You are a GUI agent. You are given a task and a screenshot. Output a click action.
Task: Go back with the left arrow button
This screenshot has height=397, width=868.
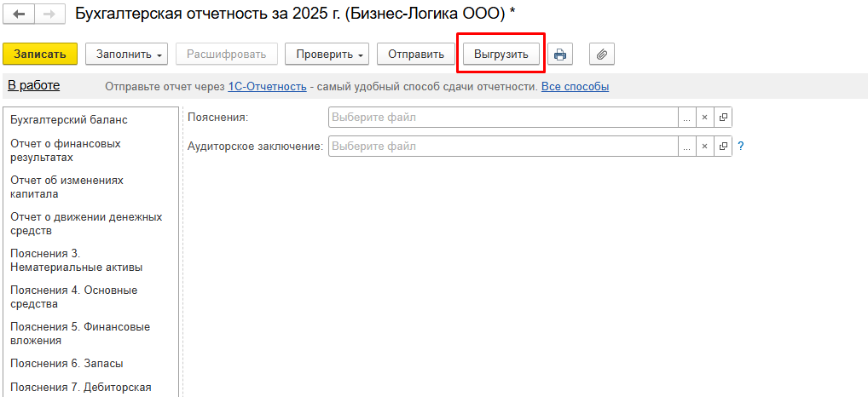(19, 14)
